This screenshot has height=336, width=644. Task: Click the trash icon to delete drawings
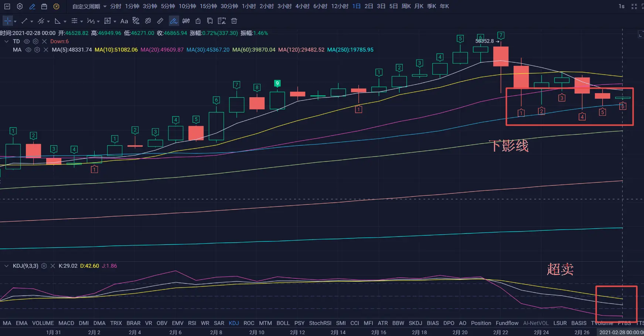pos(234,21)
